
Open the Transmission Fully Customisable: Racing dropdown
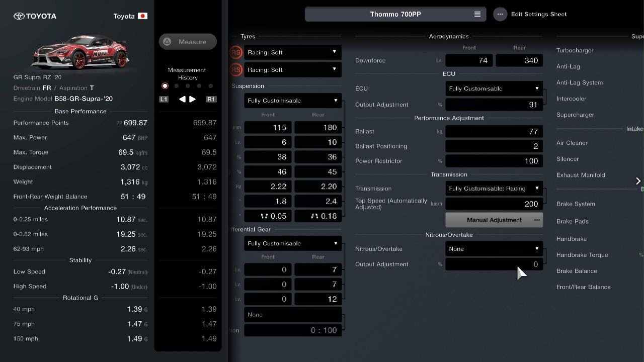pyautogui.click(x=494, y=189)
